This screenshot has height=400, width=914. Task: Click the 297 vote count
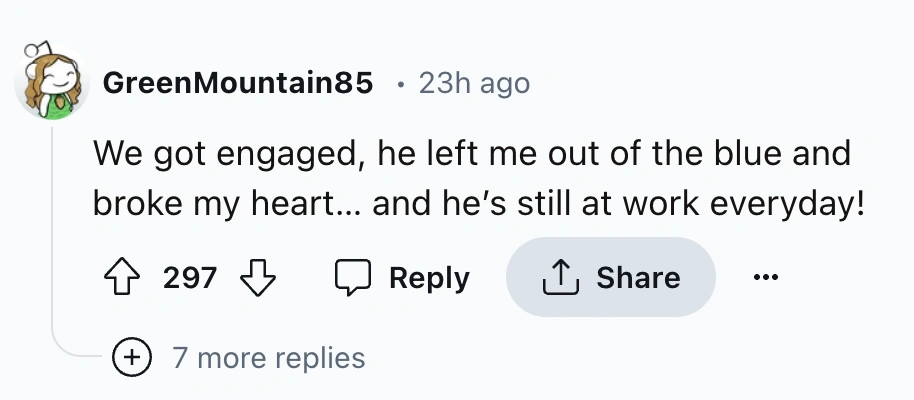pyautogui.click(x=189, y=277)
